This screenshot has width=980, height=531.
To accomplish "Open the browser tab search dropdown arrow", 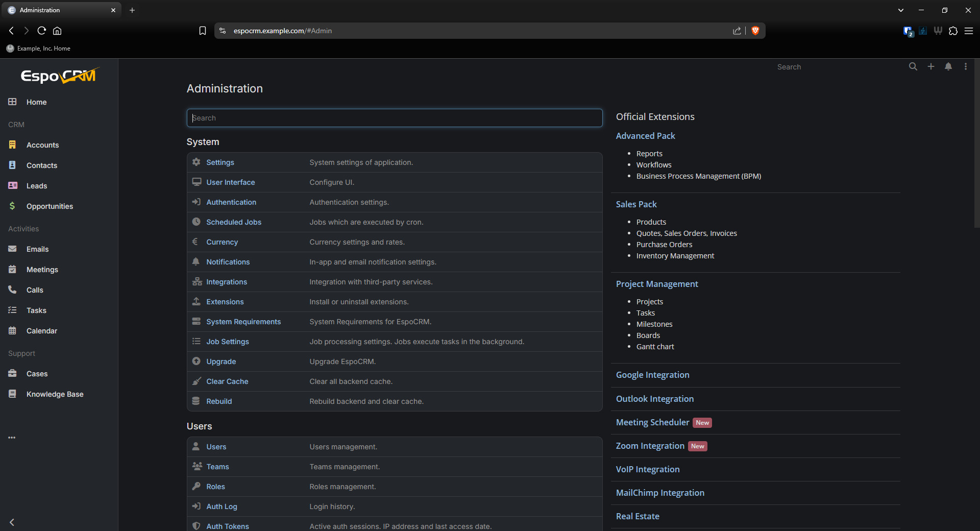I will pyautogui.click(x=900, y=10).
